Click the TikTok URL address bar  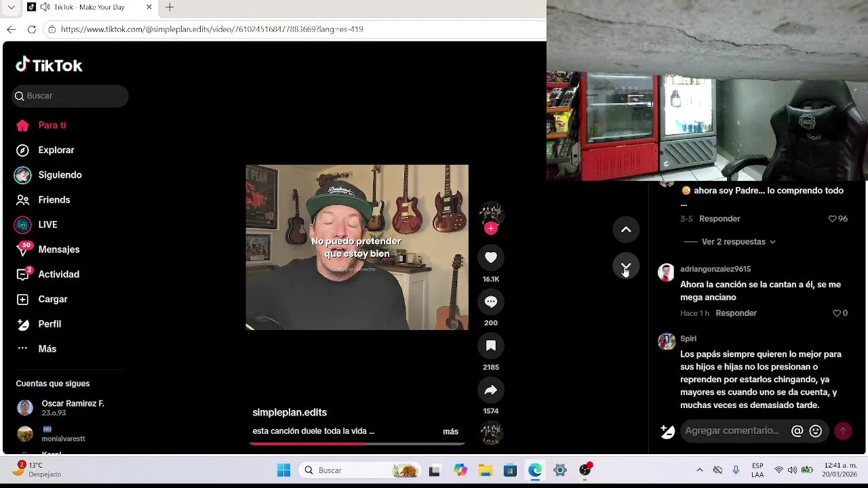tap(295, 29)
